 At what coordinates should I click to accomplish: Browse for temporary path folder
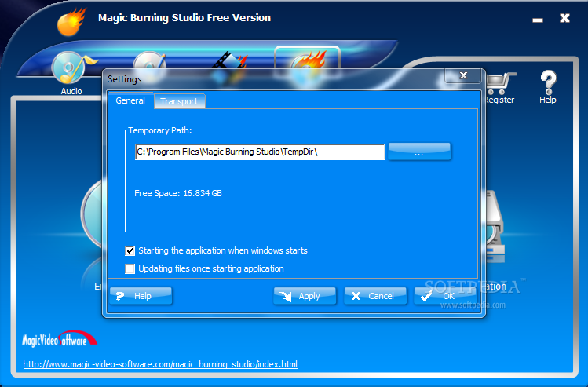coord(419,152)
